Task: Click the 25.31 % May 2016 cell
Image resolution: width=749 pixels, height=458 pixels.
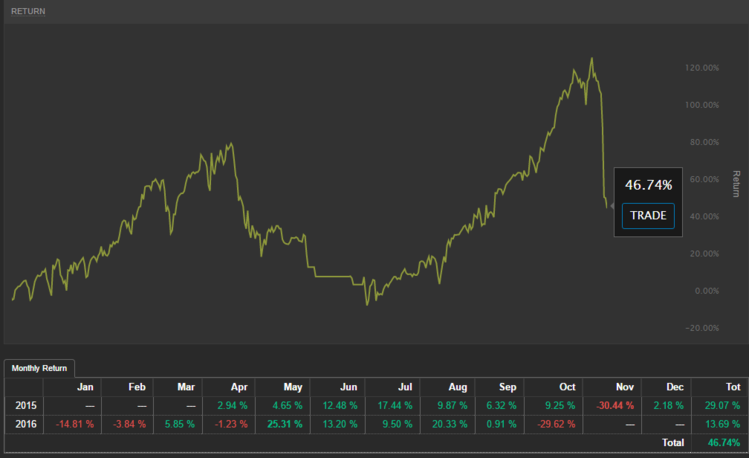Action: click(x=283, y=423)
